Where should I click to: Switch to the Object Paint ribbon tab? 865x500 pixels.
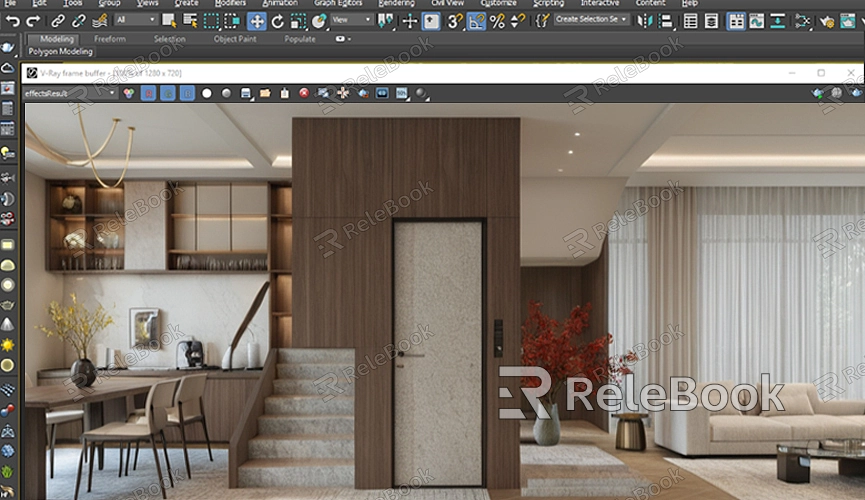(x=235, y=39)
